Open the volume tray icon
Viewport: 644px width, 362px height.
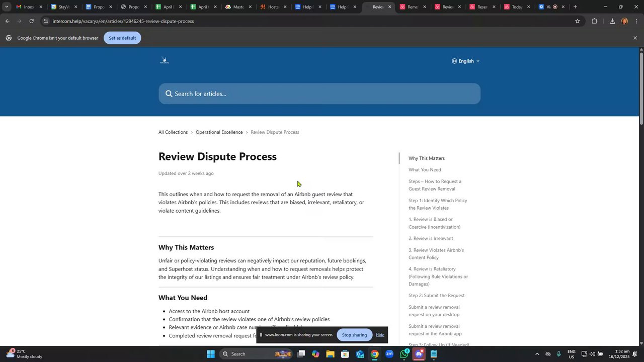pyautogui.click(x=592, y=354)
